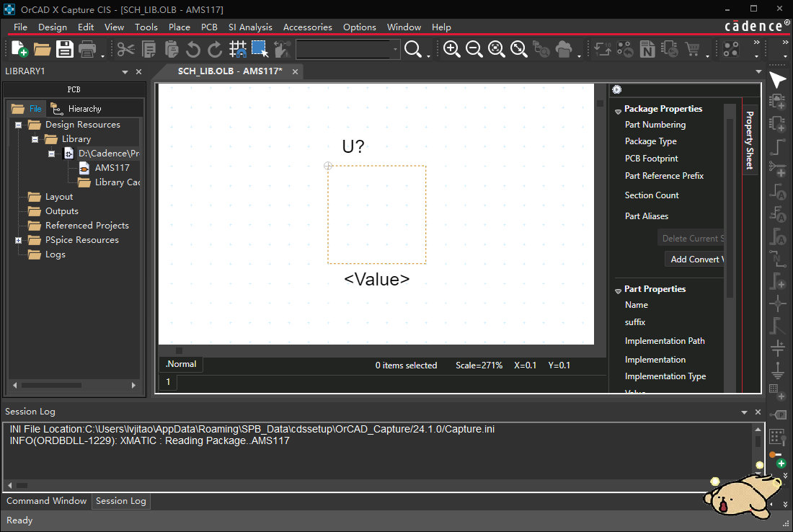Select the .Normal view button
Viewport: 793px width, 532px height.
[181, 364]
